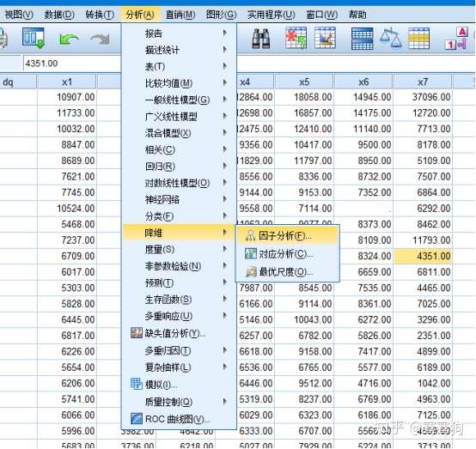Click the Simulation menu entry icon

point(137,384)
